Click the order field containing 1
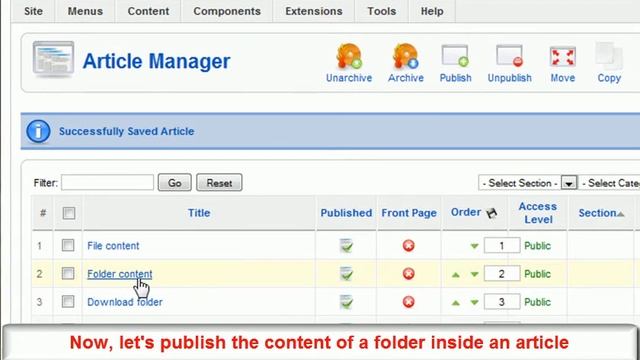 [502, 245]
